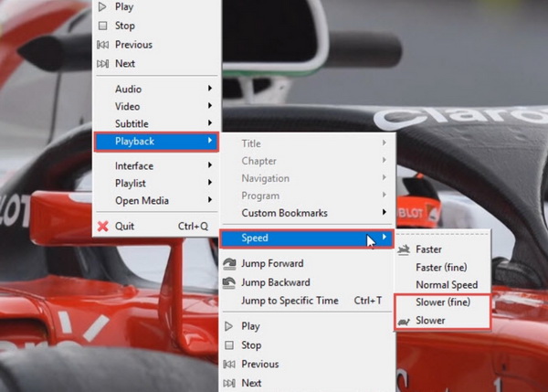Click Stop icon in Playback submenu
Screen dimensions: 548x392
tap(229, 345)
